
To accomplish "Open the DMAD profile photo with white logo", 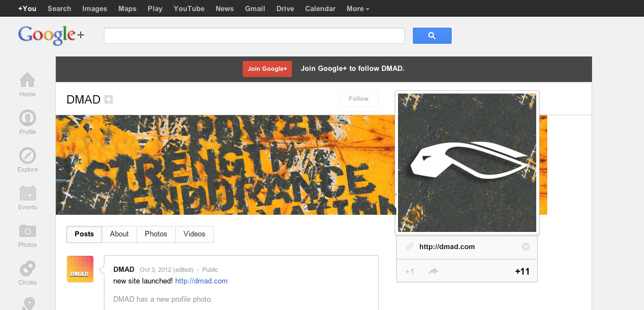I will point(467,163).
